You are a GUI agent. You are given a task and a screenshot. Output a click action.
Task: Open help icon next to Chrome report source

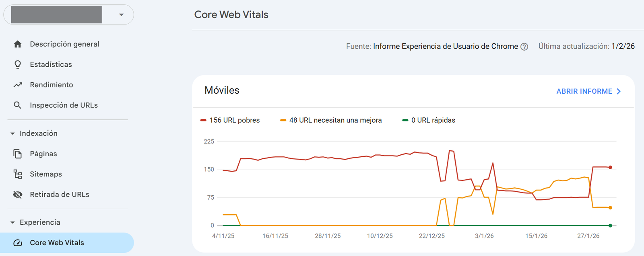(524, 47)
